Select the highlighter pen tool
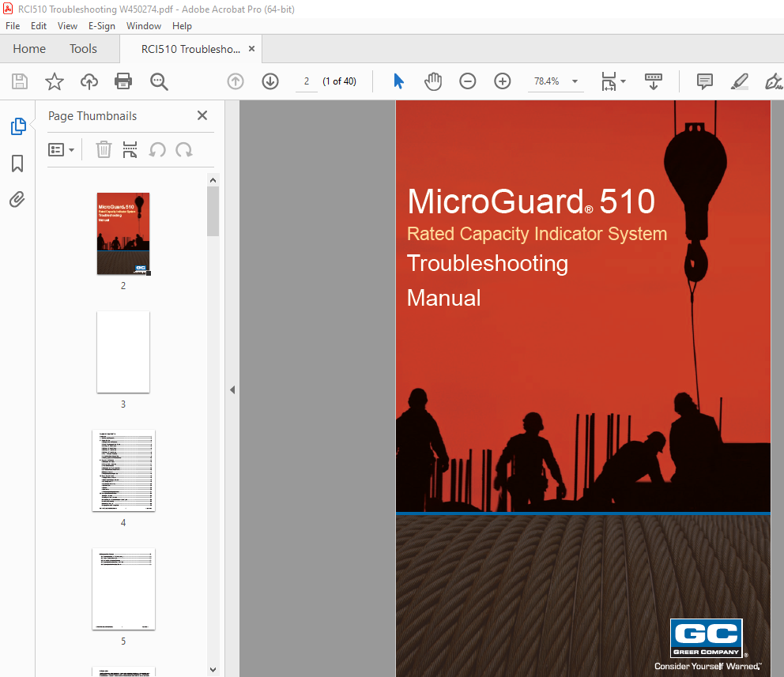The width and height of the screenshot is (784, 677). pyautogui.click(x=740, y=81)
